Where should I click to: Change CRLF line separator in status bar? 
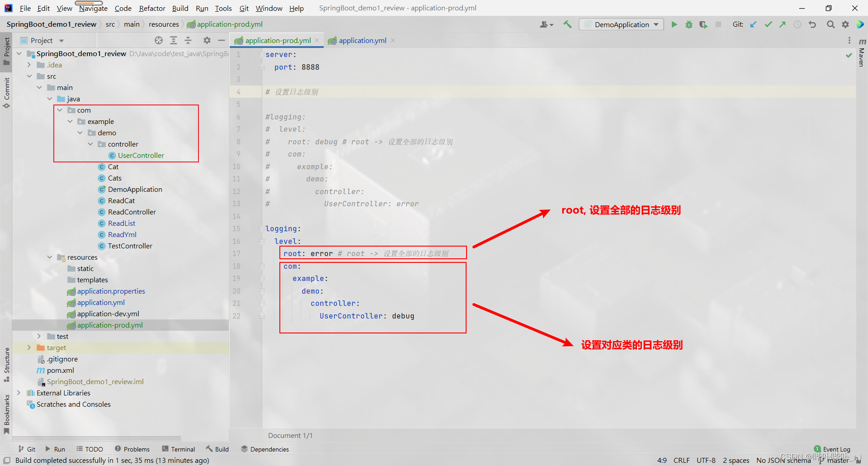tap(681, 460)
